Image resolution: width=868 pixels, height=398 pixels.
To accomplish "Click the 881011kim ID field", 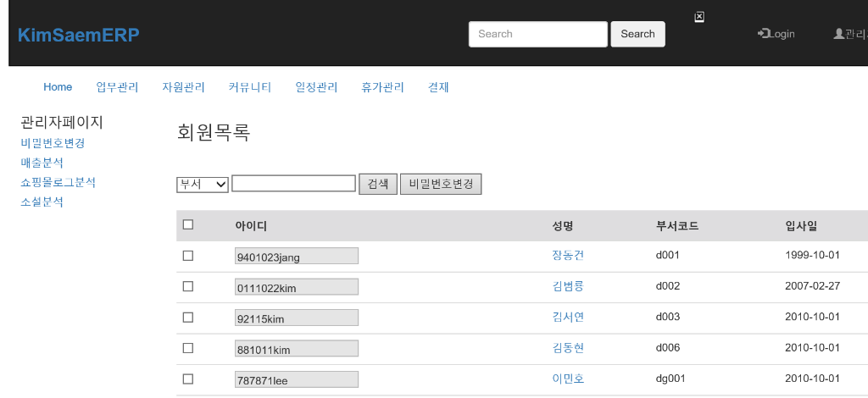I will point(296,349).
